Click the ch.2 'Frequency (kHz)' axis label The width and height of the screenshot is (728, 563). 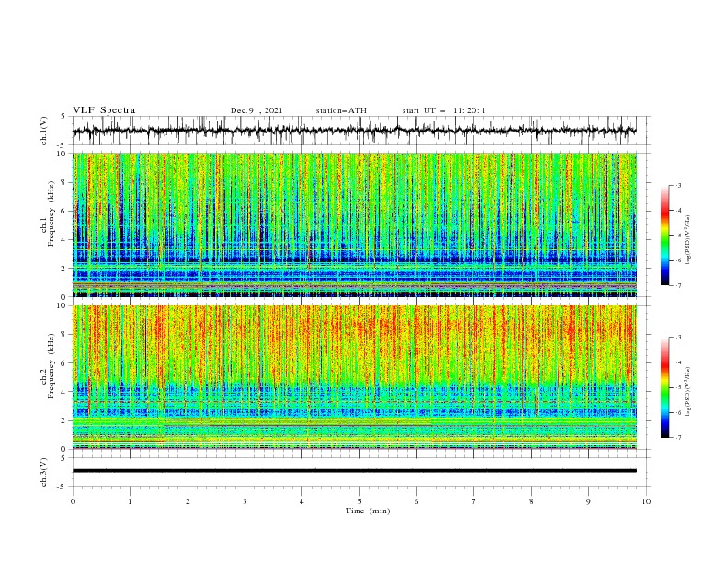tap(51, 366)
